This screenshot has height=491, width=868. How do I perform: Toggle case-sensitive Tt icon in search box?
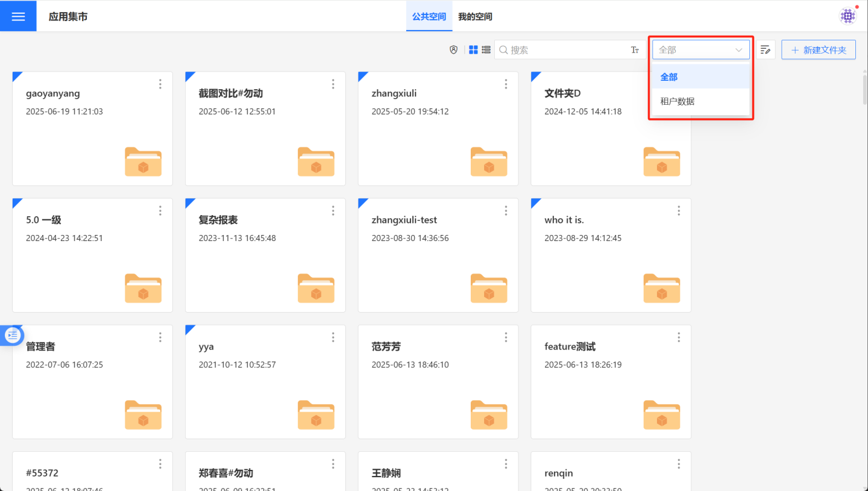point(635,50)
